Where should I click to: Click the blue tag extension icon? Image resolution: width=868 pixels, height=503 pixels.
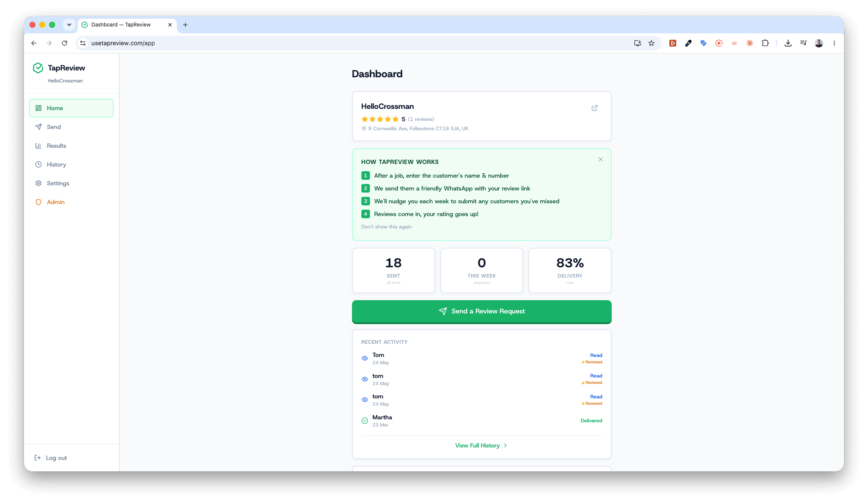point(704,43)
